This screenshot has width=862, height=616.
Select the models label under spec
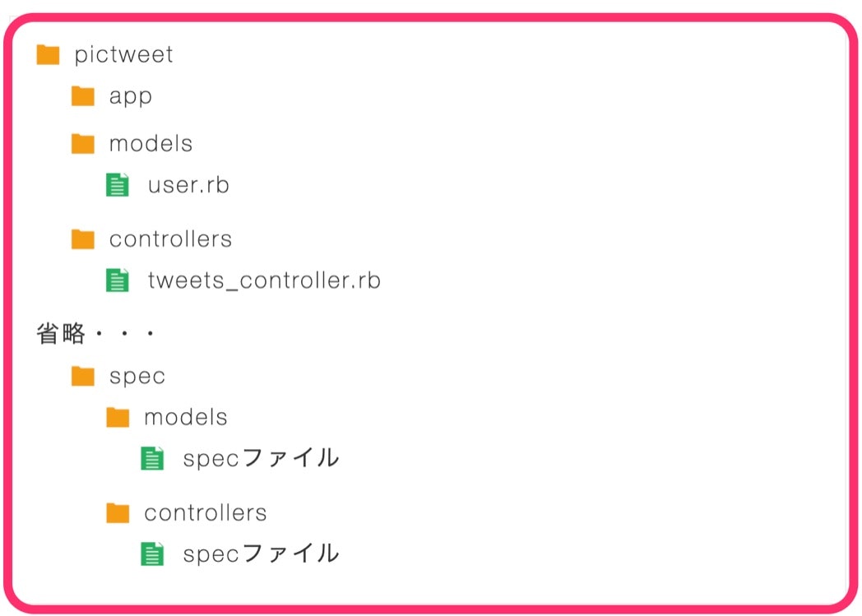(x=186, y=418)
